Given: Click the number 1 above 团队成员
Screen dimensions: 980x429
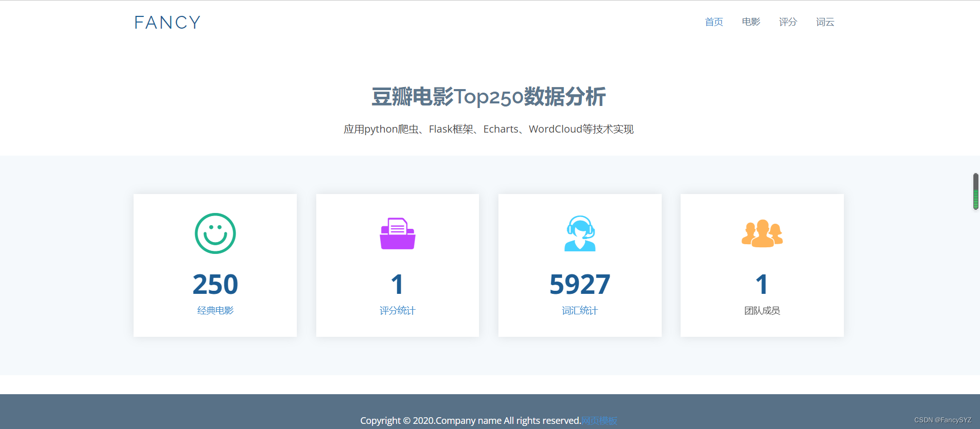Looking at the screenshot, I should (x=762, y=284).
